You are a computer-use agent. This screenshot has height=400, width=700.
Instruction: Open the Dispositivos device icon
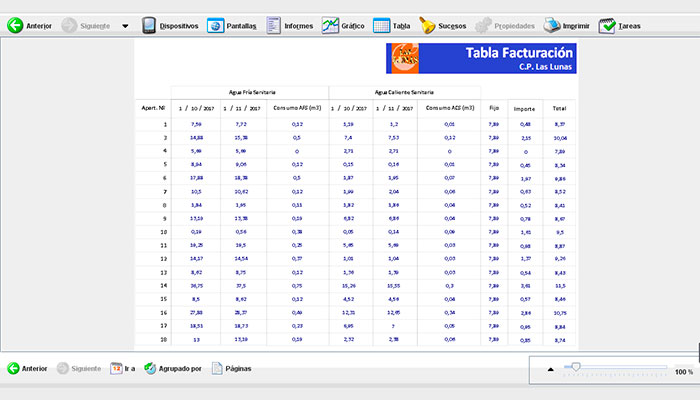[x=149, y=25]
